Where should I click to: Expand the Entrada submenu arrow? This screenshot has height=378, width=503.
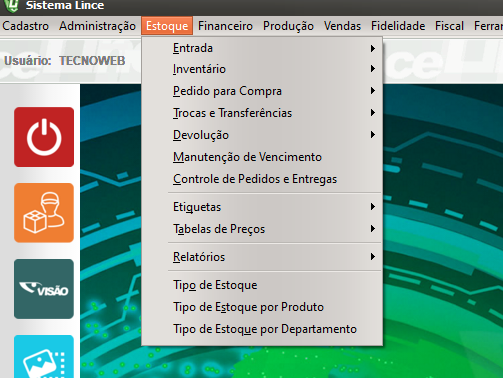point(373,48)
